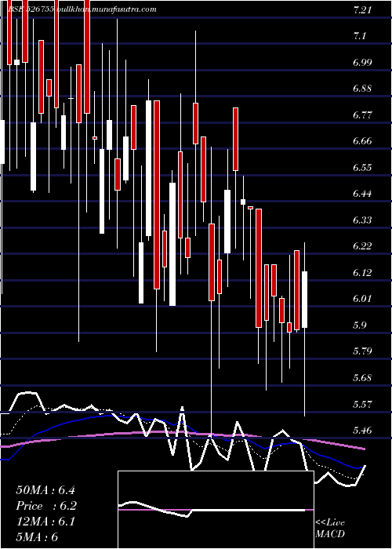This screenshot has height=549, width=392.
Task: Click the 6.88 price axis label
Action: click(362, 88)
